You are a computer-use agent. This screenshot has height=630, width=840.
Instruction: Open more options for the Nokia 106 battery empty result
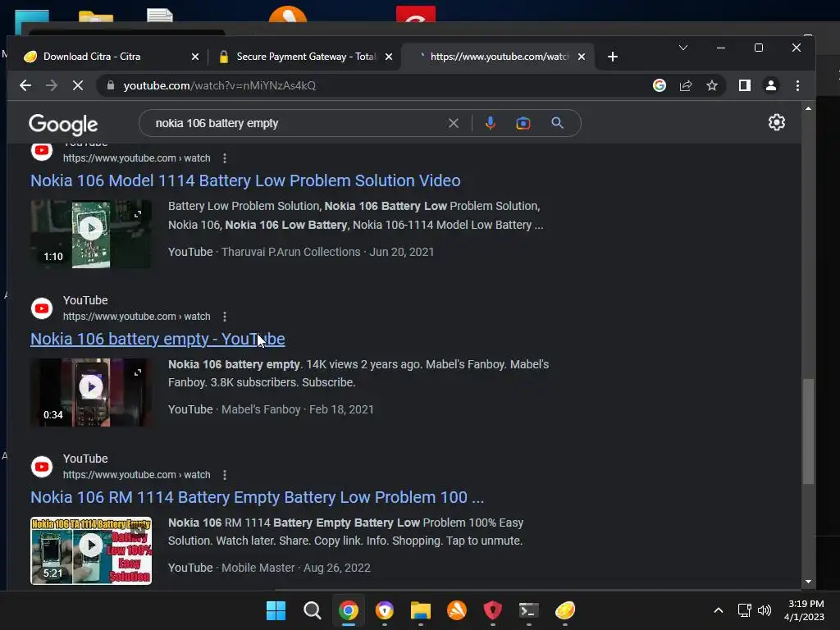(x=225, y=317)
